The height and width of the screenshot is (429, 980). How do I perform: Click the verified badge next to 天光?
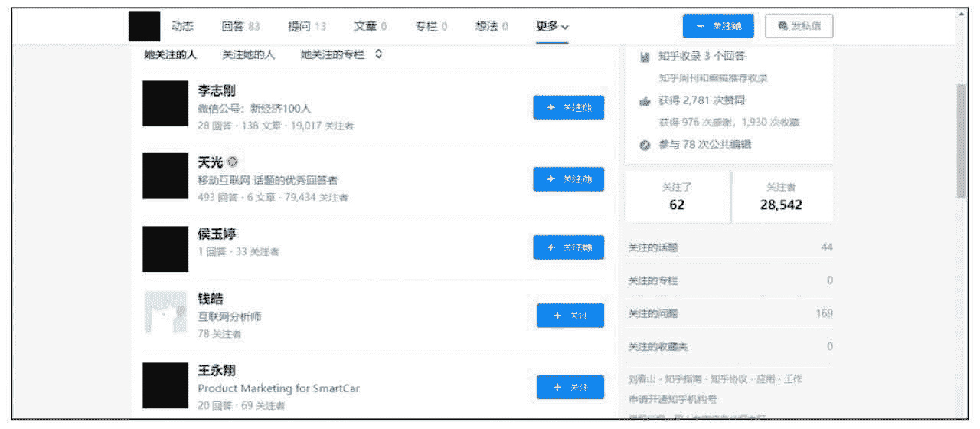point(234,162)
